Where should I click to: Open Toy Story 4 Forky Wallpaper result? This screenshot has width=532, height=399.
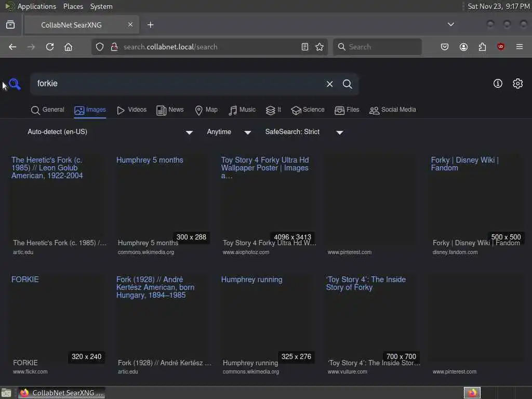click(x=265, y=168)
